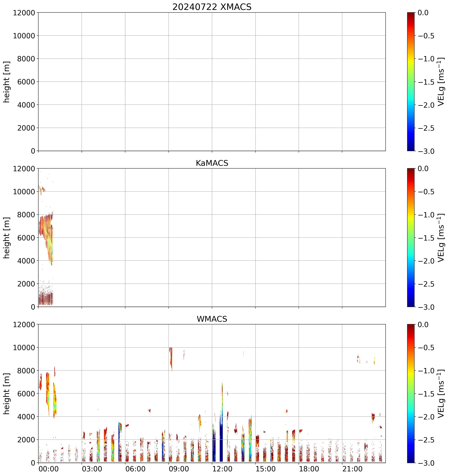Click the KaMACS panel colorbar

[x=411, y=238]
